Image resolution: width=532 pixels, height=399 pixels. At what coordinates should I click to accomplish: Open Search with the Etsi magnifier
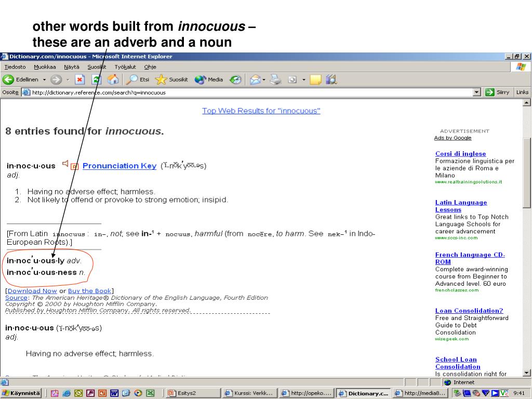[x=137, y=79]
